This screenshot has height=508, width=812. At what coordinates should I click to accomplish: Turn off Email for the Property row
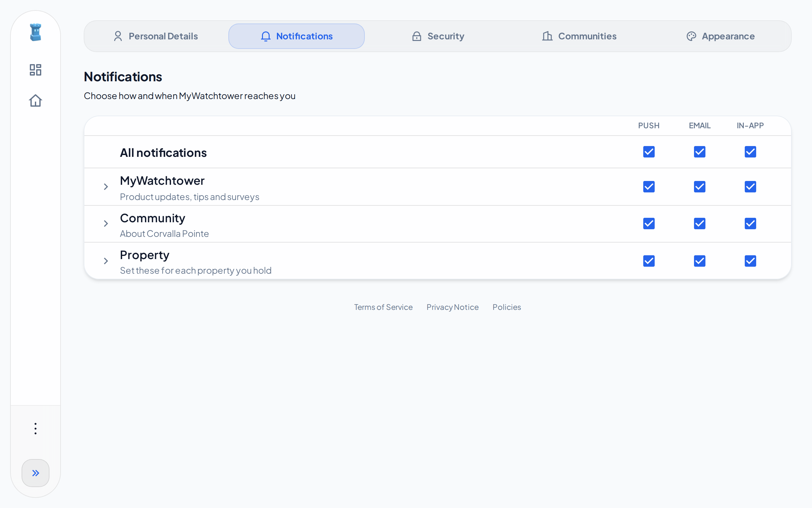pos(700,261)
